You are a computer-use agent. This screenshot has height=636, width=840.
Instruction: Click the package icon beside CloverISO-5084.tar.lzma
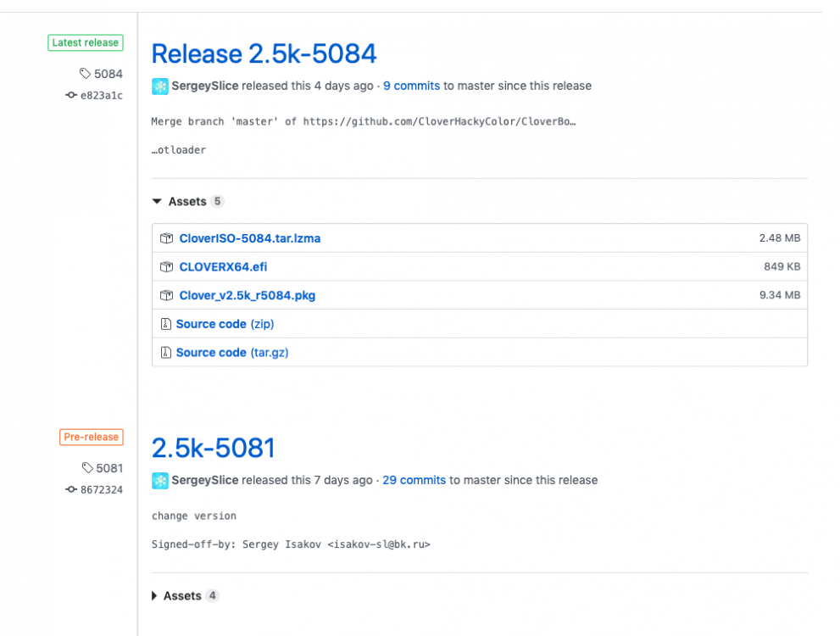[167, 238]
